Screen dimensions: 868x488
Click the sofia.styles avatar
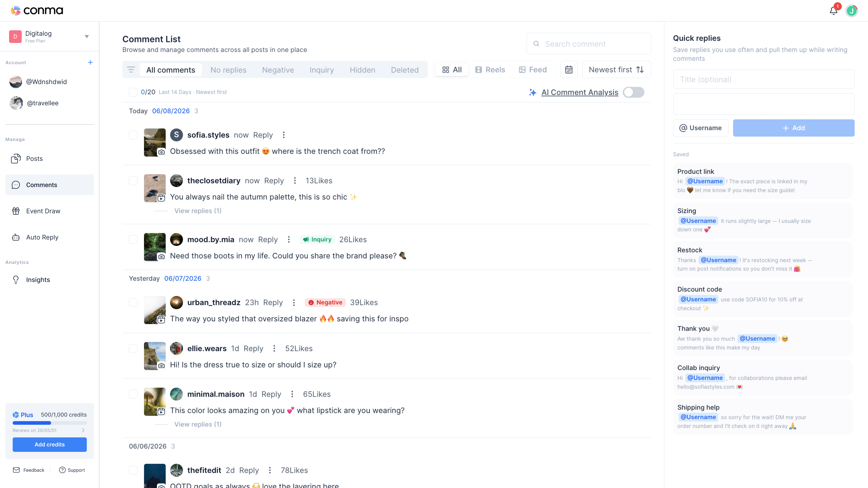pos(177,135)
